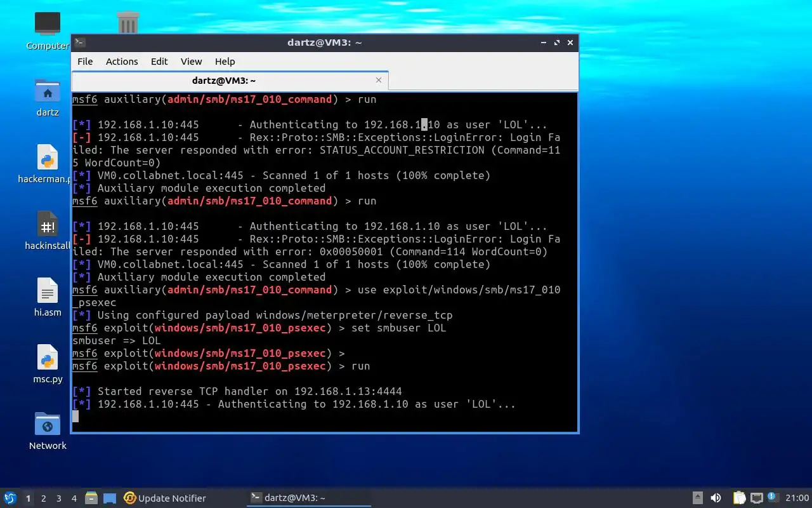Open the File menu
The image size is (812, 508).
pos(85,62)
